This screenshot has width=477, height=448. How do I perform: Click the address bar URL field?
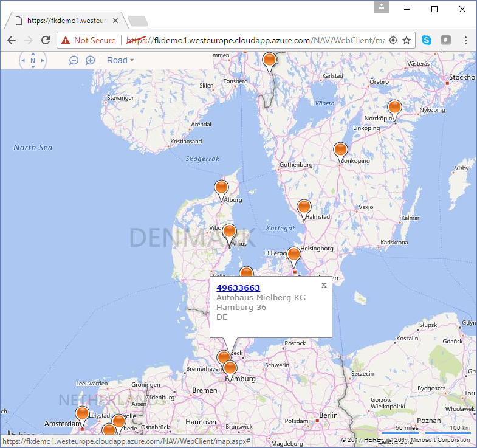(x=255, y=40)
